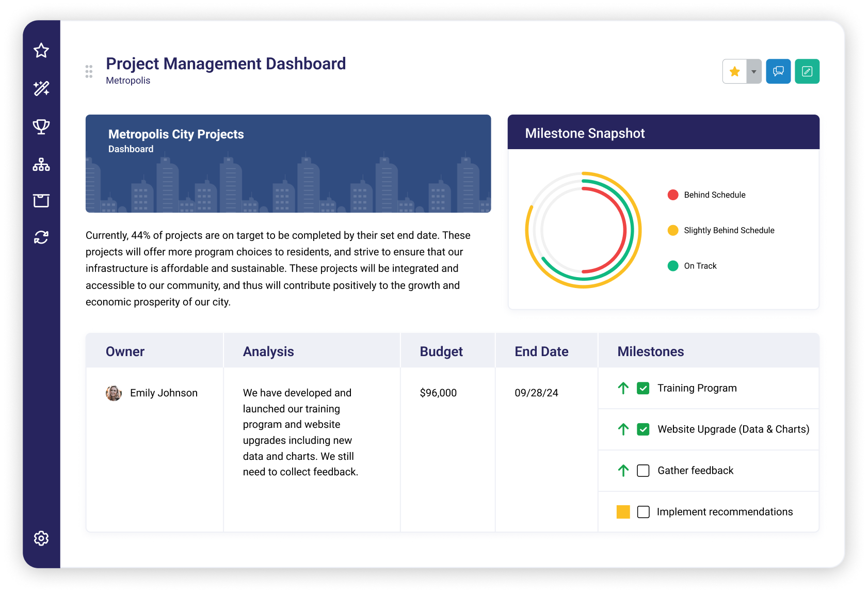Viewport: 868px width, 593px height.
Task: Open the hierarchy org chart sidebar icon
Action: coord(41,165)
